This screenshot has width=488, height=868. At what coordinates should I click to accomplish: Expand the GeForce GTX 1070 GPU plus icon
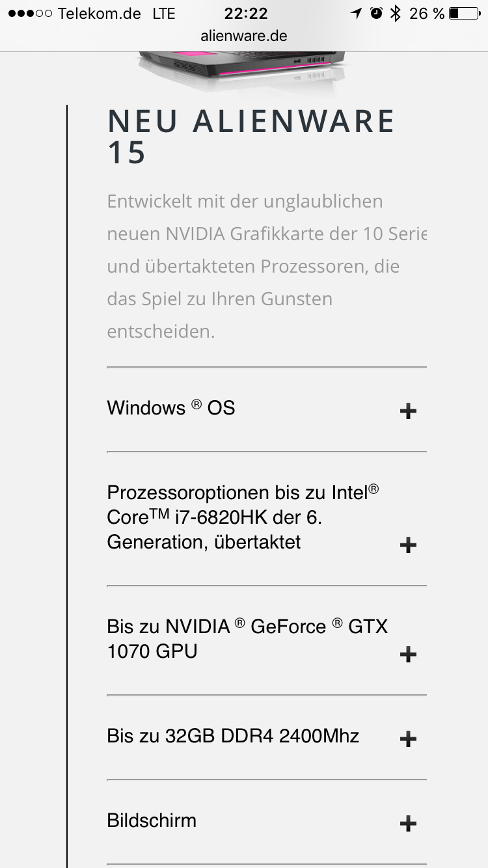pyautogui.click(x=408, y=654)
